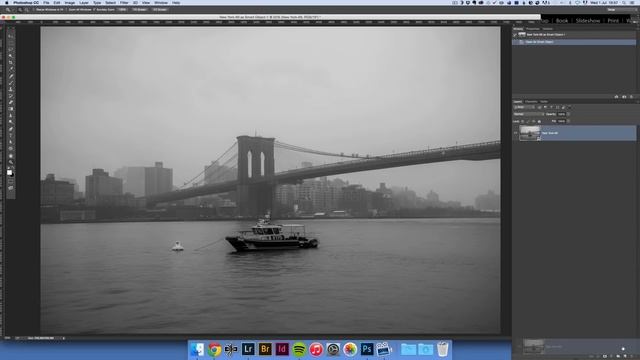Change screen mode icon at toolbox bottom
Image resolution: width=640 pixels, height=360 pixels.
click(11, 188)
